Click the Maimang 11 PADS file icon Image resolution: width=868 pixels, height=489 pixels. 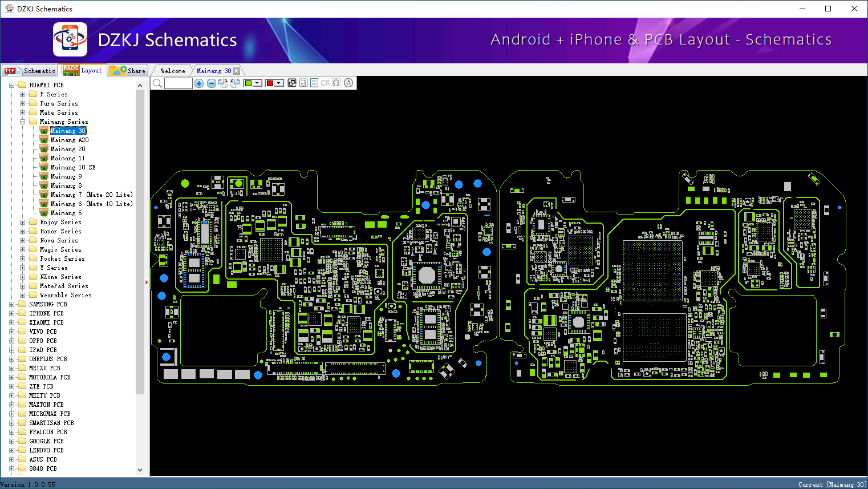click(44, 158)
